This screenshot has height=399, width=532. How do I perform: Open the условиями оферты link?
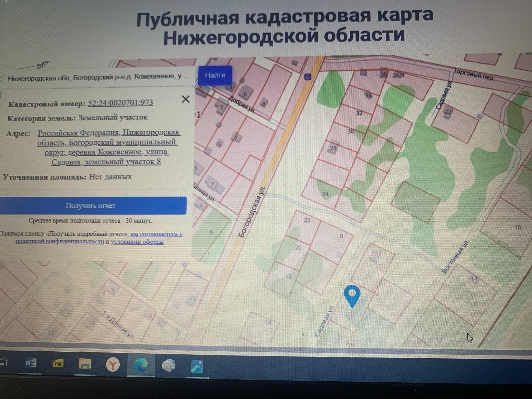137,242
